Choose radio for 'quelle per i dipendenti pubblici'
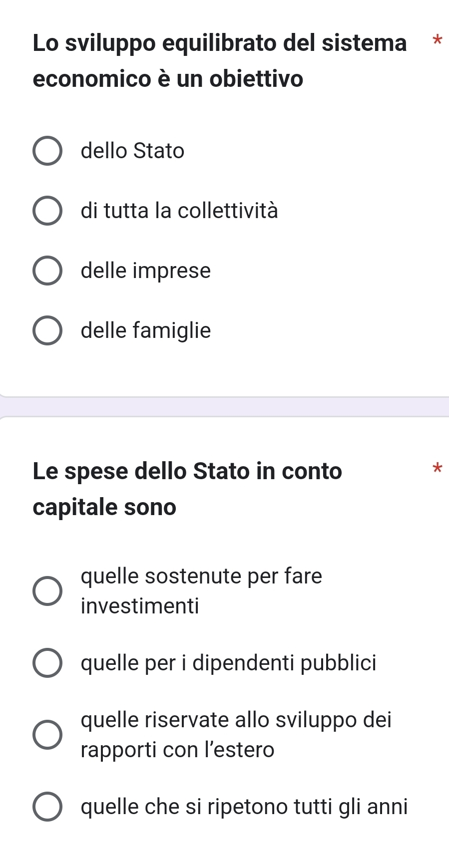The height and width of the screenshot is (868, 449). pyautogui.click(x=47, y=663)
